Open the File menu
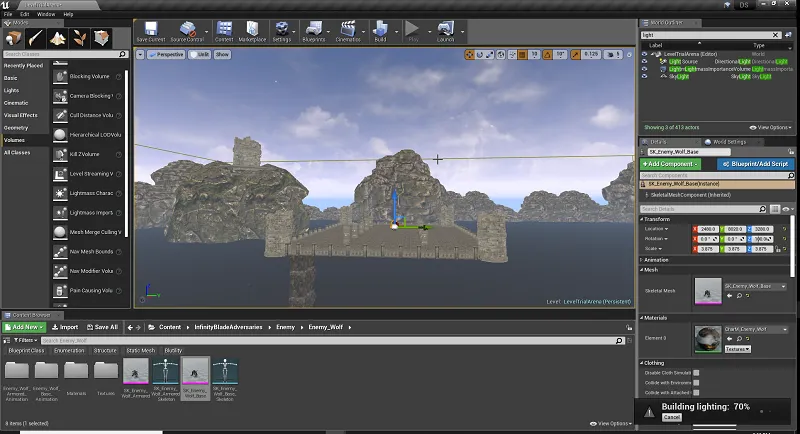The height and width of the screenshot is (434, 800). [x=8, y=14]
